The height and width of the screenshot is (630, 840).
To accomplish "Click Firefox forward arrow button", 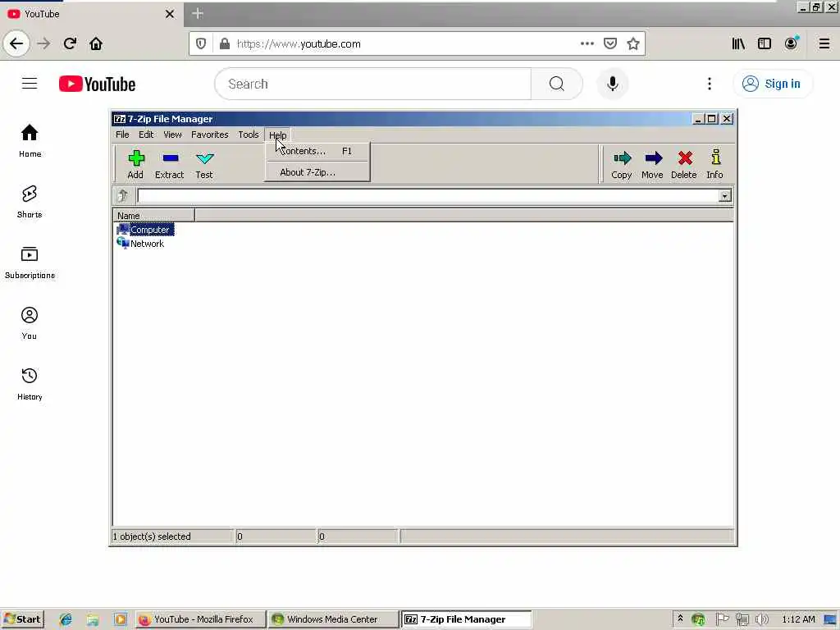I will click(x=43, y=43).
